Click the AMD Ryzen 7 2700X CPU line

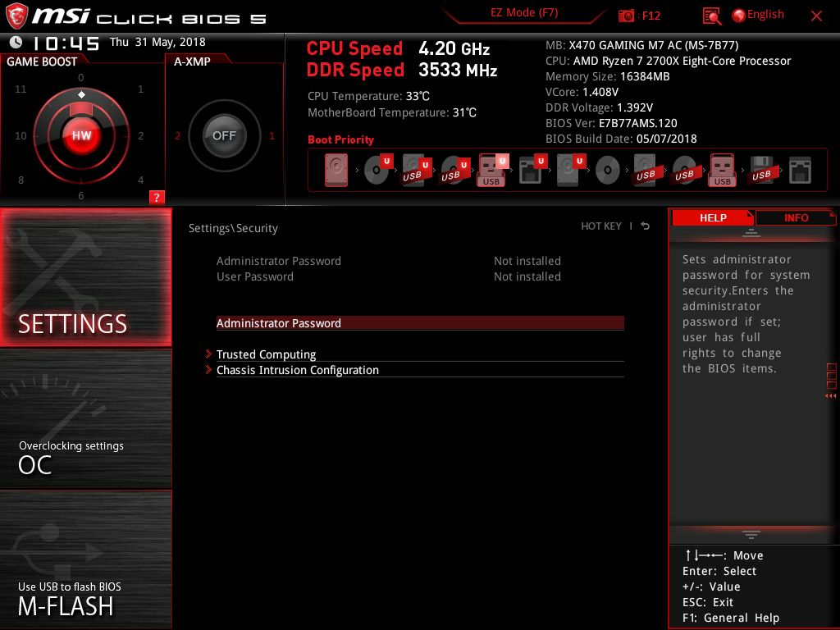click(x=668, y=61)
